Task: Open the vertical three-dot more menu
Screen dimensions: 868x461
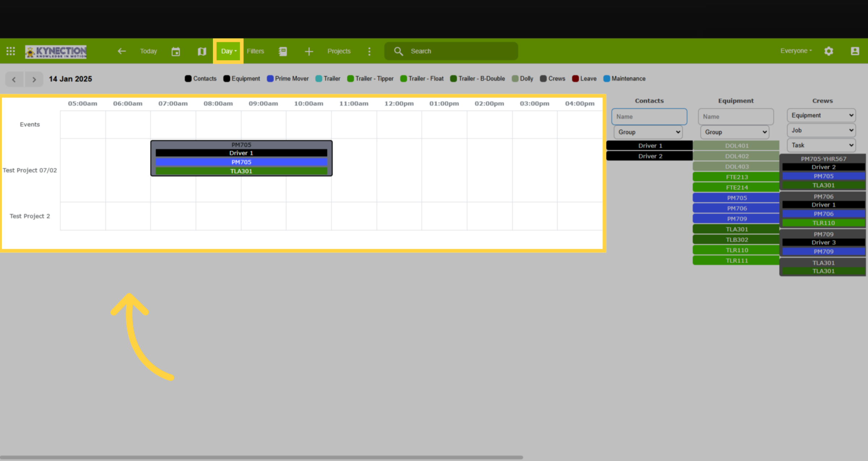Action: (369, 51)
